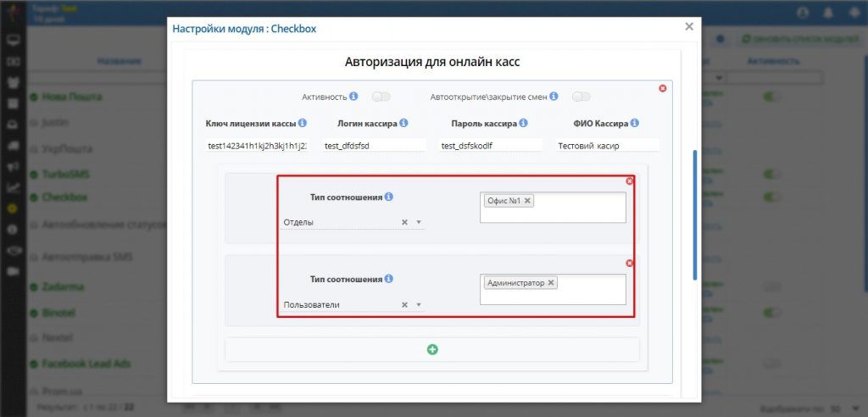Click the Пароль кассира field with test_dsfskodlf
The image size is (868, 417).
[491, 146]
